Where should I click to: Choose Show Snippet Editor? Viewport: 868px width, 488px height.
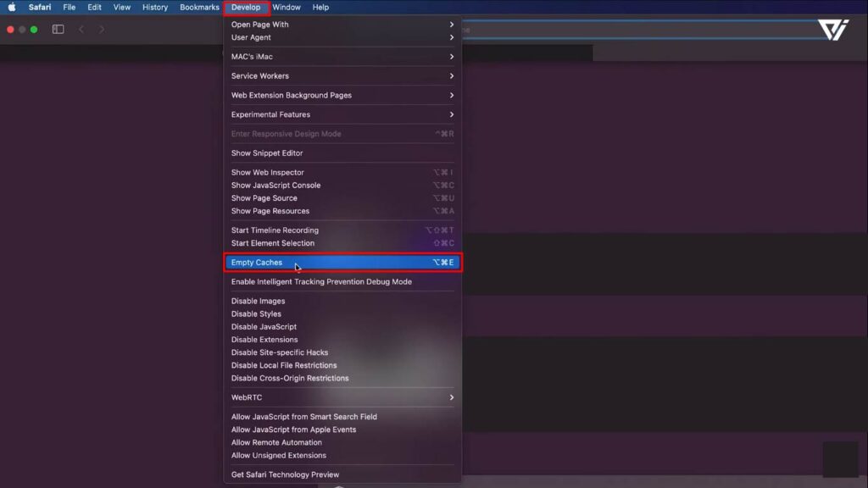pyautogui.click(x=342, y=152)
